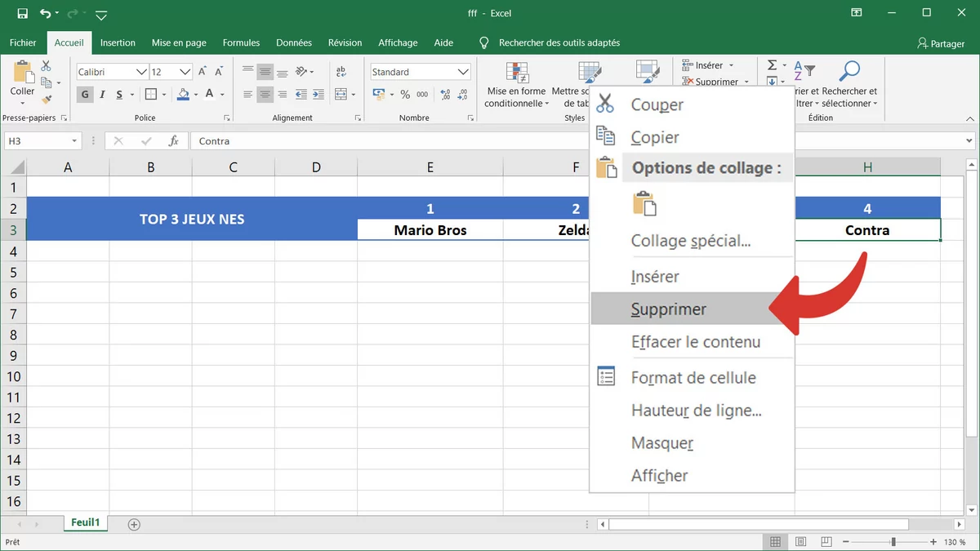
Task: Click the AutoSum sigma icon
Action: click(772, 65)
